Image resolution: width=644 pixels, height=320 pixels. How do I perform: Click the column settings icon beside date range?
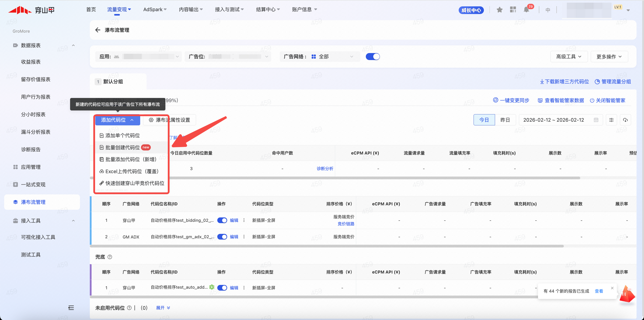pos(611,120)
